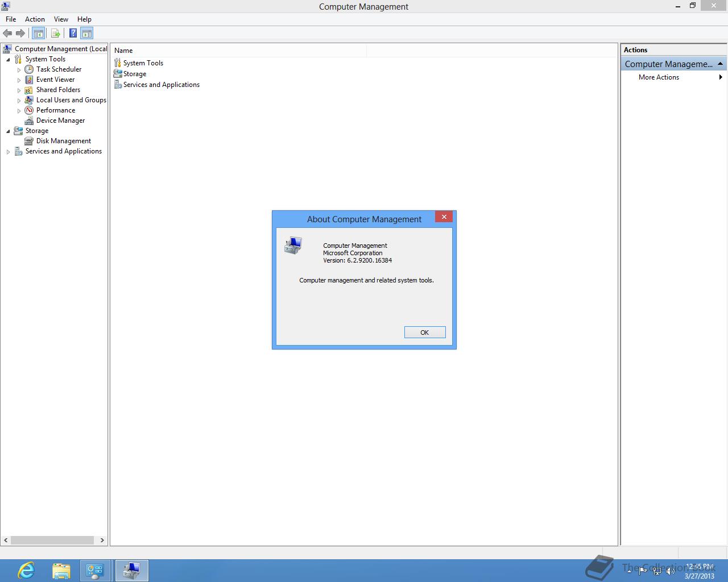Expand the More Actions submenu
Image resolution: width=728 pixels, height=582 pixels.
[x=722, y=77]
